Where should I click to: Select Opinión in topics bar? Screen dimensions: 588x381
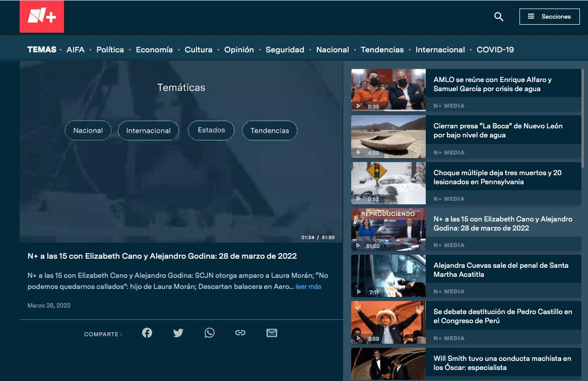[x=239, y=49]
